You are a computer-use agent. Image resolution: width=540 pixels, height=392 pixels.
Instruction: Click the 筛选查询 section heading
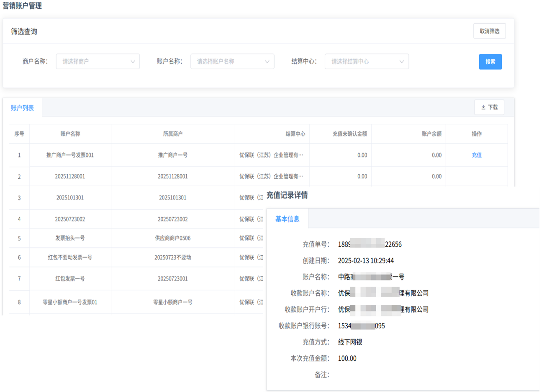click(24, 31)
